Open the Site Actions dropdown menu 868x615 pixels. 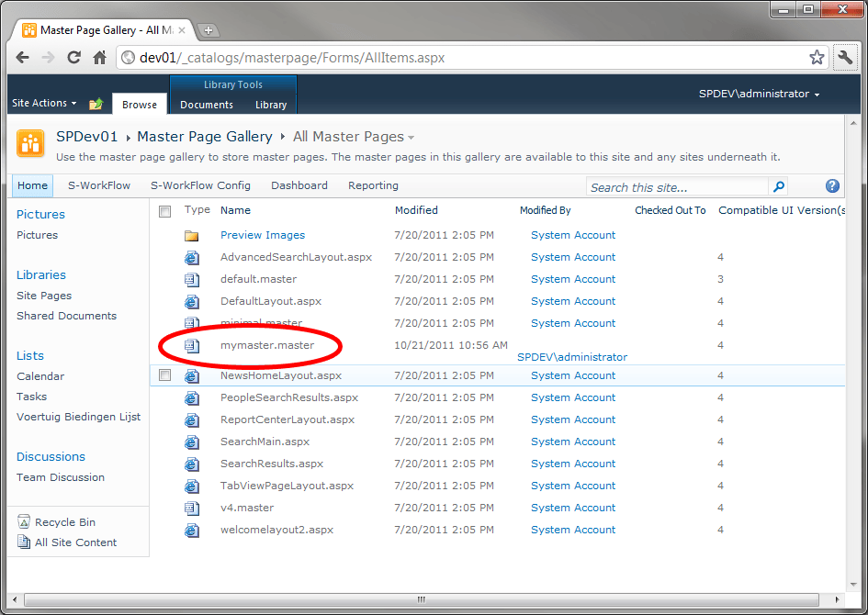(x=44, y=103)
